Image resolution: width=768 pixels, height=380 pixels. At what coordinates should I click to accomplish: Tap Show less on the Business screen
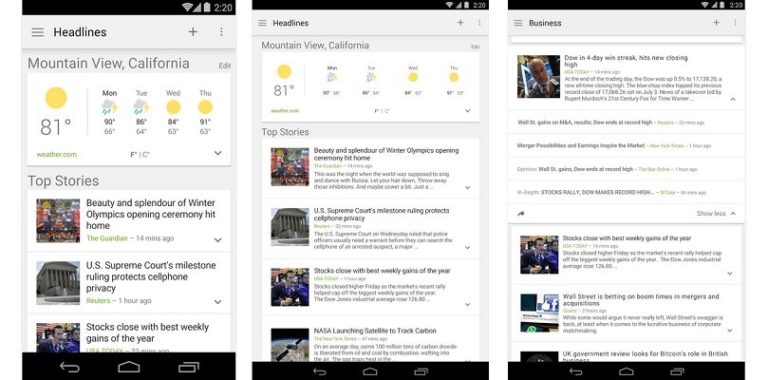[x=716, y=214]
